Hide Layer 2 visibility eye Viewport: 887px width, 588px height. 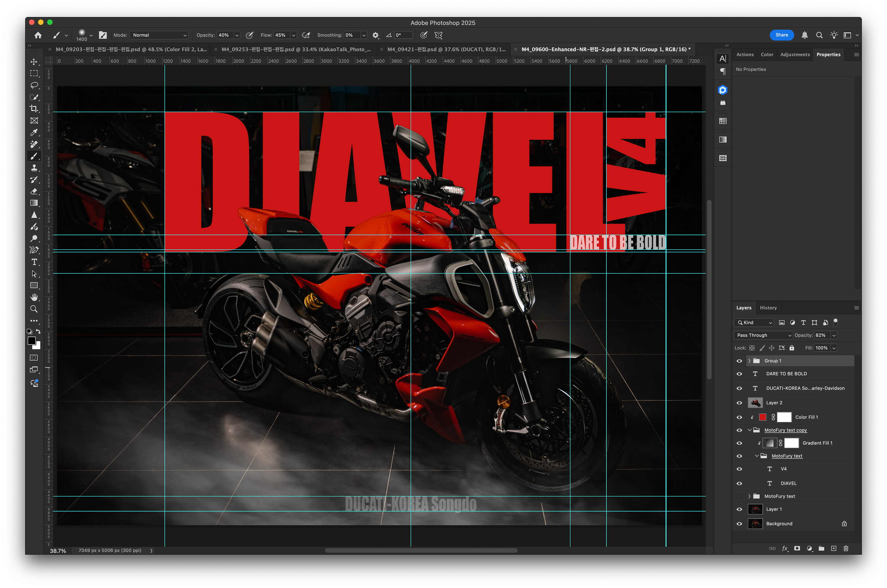pyautogui.click(x=739, y=403)
